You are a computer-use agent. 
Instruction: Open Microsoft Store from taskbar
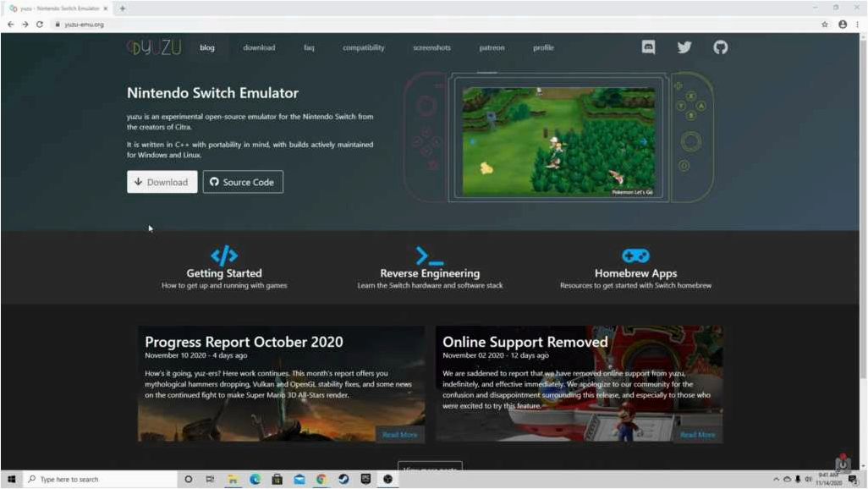coord(277,479)
